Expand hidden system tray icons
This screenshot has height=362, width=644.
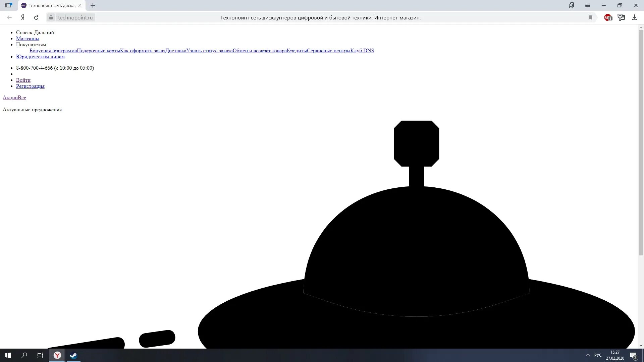click(x=588, y=355)
